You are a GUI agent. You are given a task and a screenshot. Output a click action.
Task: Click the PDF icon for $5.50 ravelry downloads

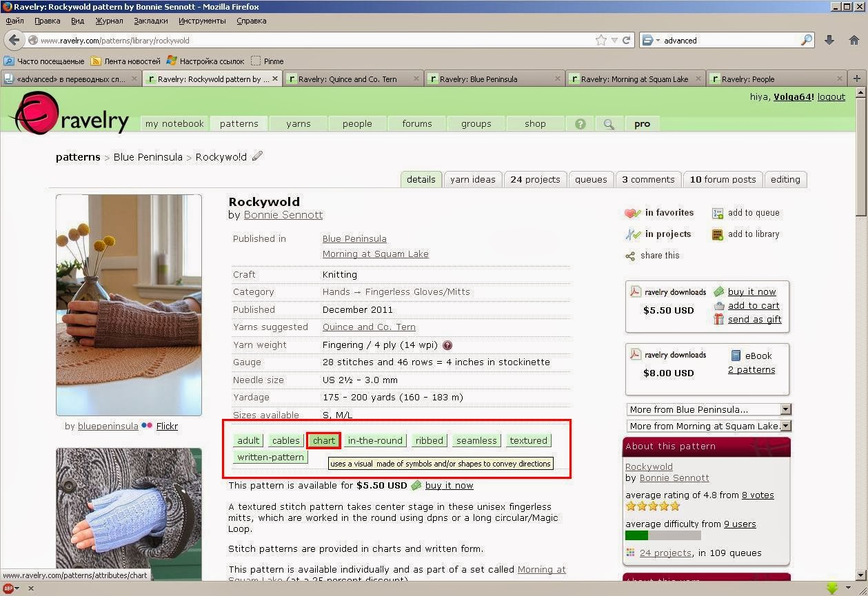tap(636, 292)
